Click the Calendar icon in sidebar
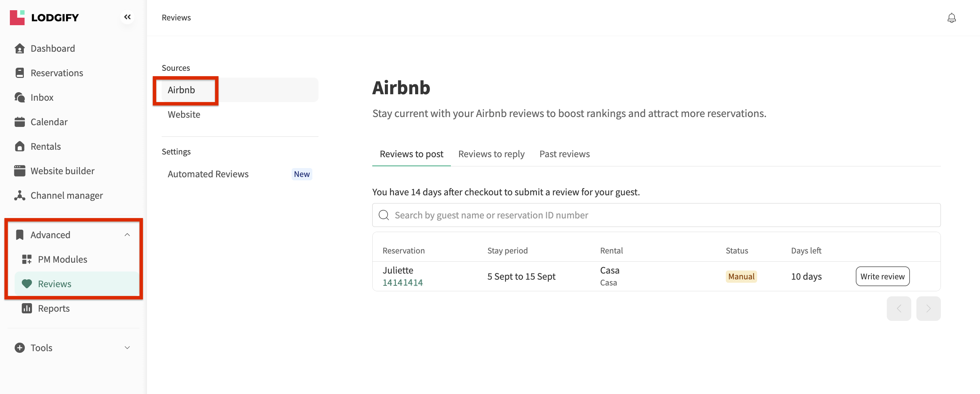The width and height of the screenshot is (980, 394). tap(20, 122)
